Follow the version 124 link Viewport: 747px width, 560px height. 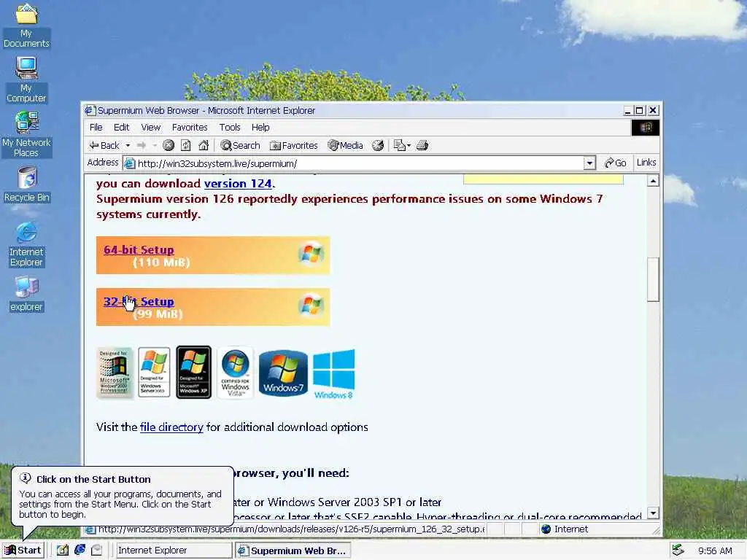coord(238,183)
